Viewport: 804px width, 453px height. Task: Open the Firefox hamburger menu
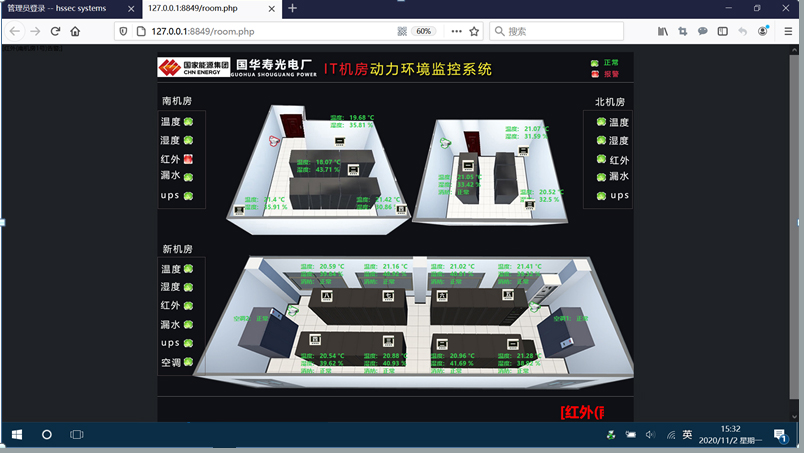789,31
